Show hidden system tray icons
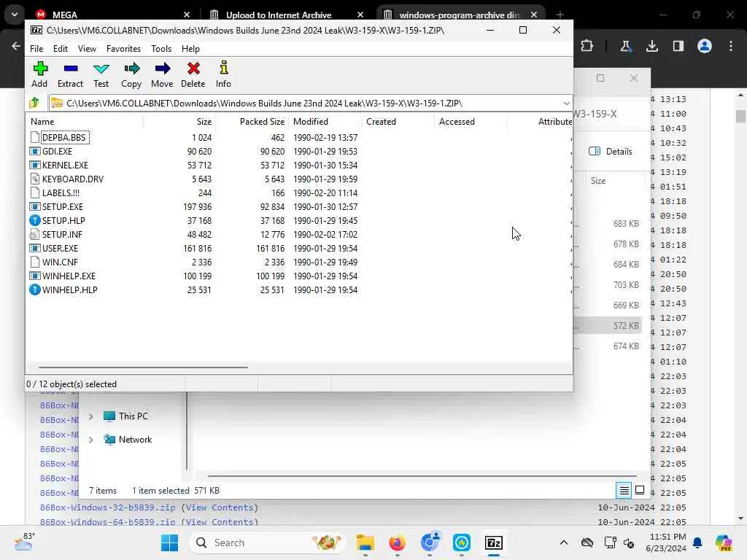747x560 pixels. point(564,542)
